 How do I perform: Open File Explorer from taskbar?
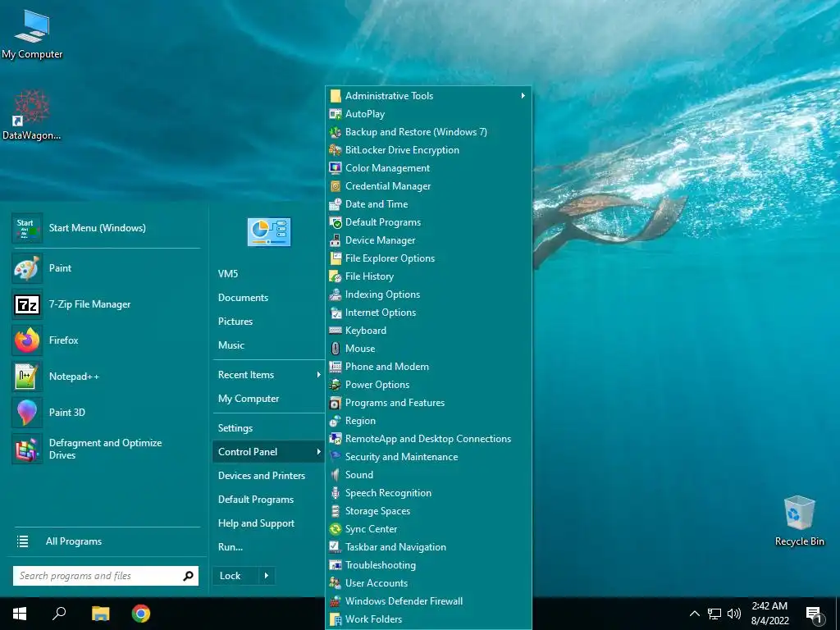pyautogui.click(x=100, y=614)
